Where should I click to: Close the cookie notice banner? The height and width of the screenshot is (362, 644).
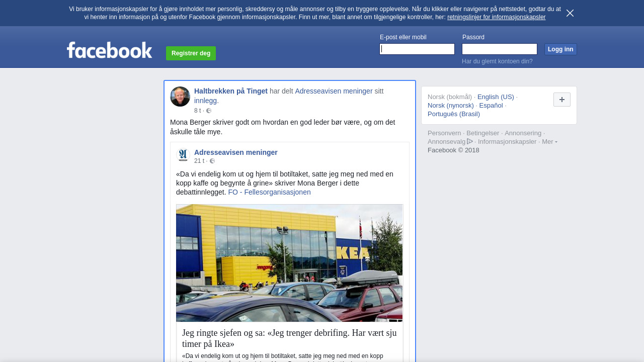(x=570, y=13)
